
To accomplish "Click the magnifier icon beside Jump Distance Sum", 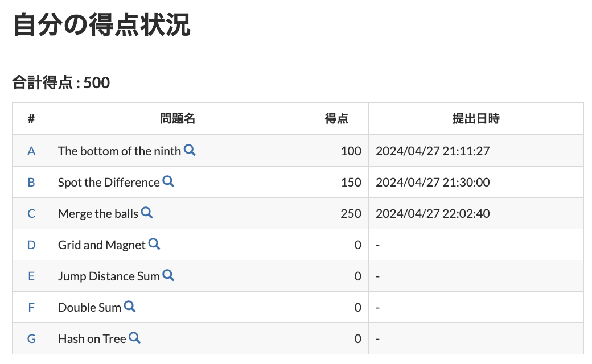I will click(168, 275).
